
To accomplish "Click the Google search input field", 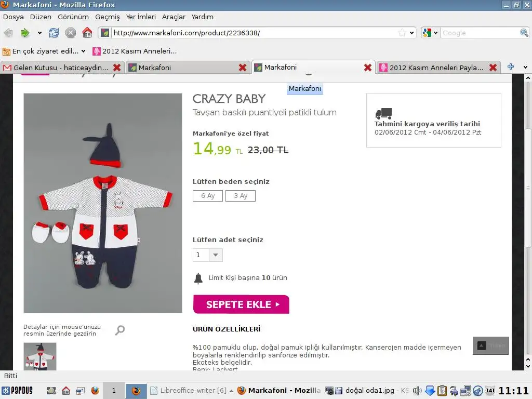I will click(x=480, y=33).
